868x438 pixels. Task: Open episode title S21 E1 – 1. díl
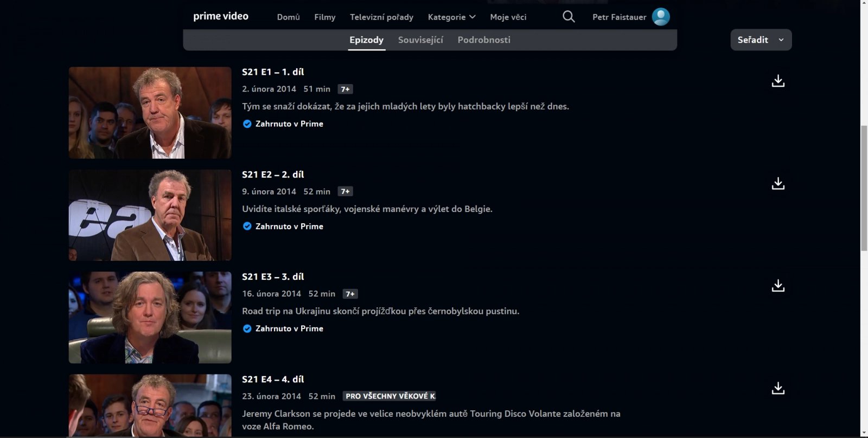point(273,72)
